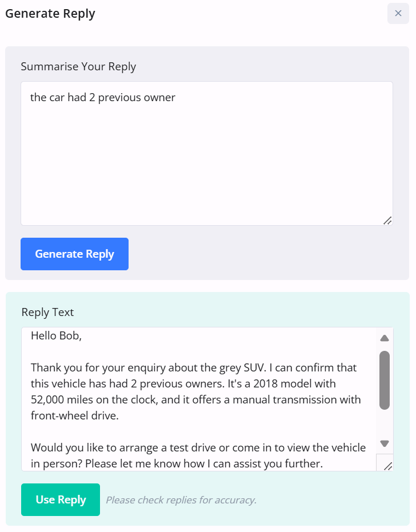
Task: Click "Please check replies for accuracy" note
Action: [181, 500]
